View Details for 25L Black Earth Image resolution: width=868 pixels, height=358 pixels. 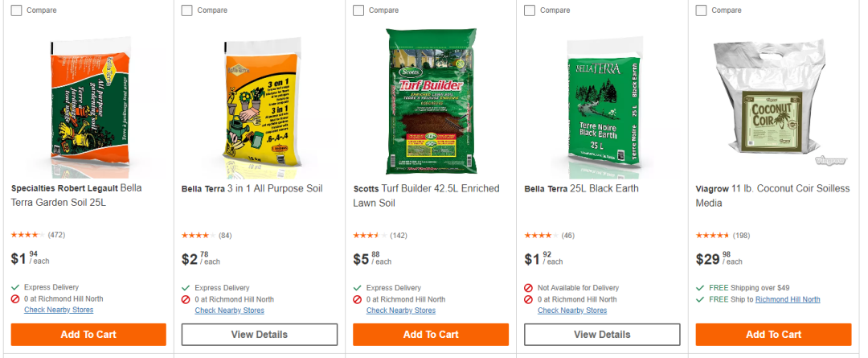point(602,335)
